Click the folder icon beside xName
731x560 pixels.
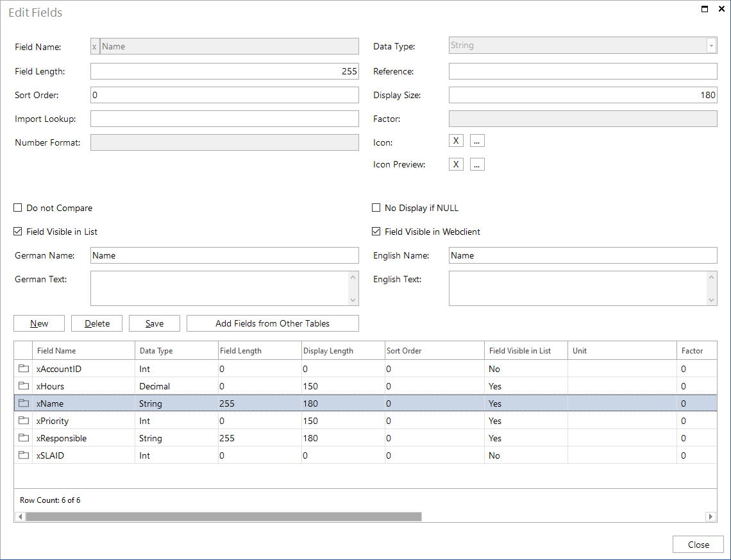pyautogui.click(x=23, y=403)
